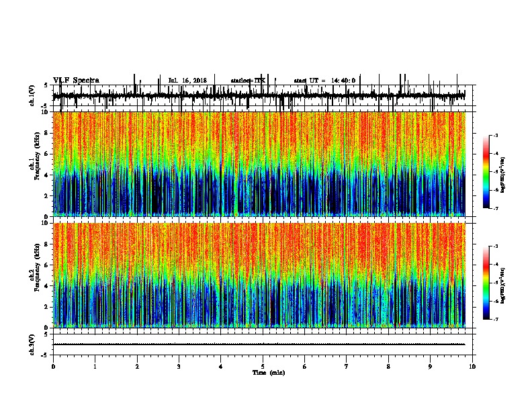The width and height of the screenshot is (532, 411).
Task: Click the ch.1 color bar log(PSD) unit label
Action: tap(503, 175)
